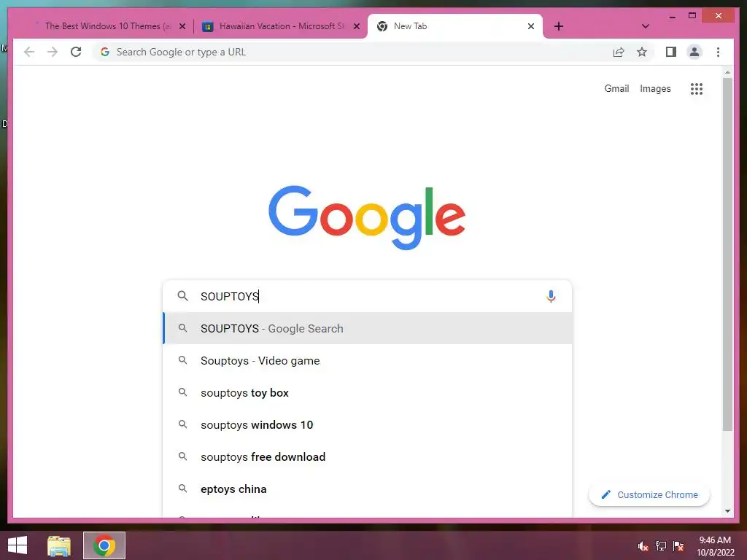Pick the souptoys toy box suggestion

point(368,393)
